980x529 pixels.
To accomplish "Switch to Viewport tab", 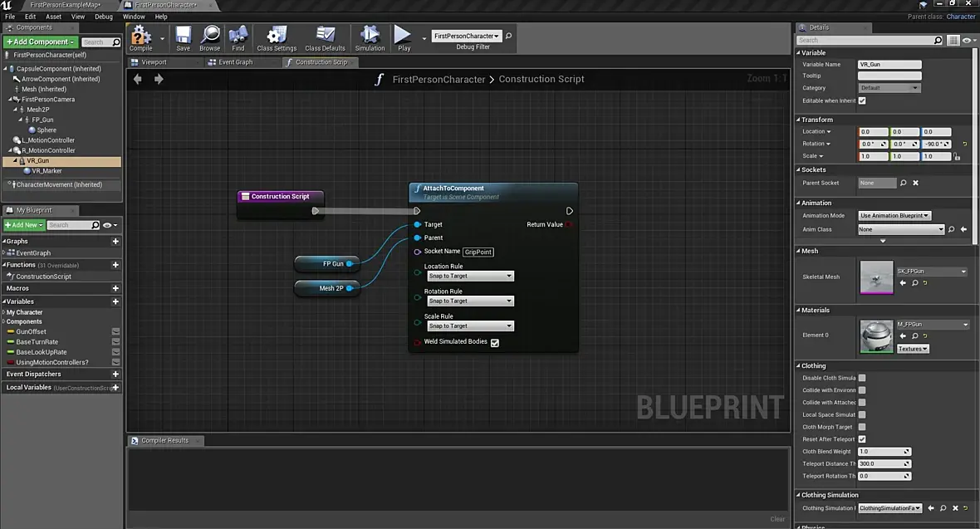I will pos(154,62).
